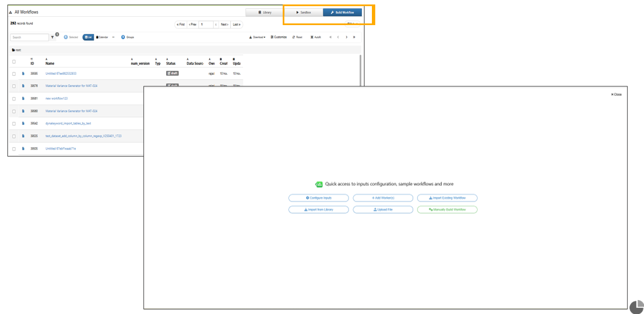The image size is (644, 314).
Task: Click the file icon for workflow 39595
Action: [x=23, y=73]
